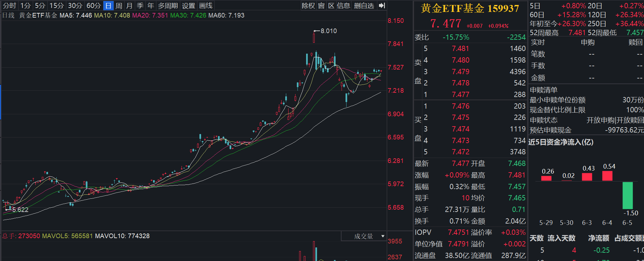Click the collapse-panel arrow icon
The width and height of the screenshot is (644, 261).
tap(382, 6)
